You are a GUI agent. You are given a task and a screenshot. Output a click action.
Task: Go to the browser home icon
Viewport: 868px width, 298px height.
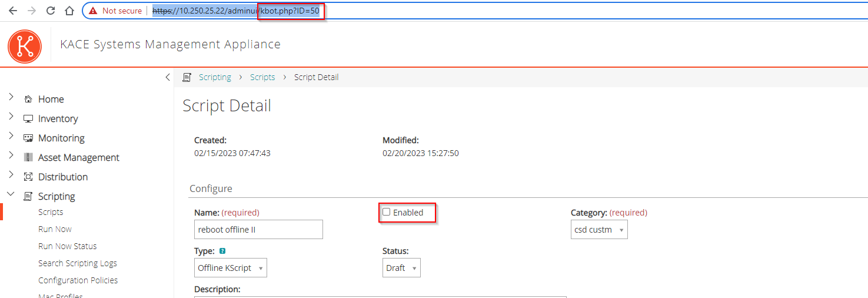(69, 11)
